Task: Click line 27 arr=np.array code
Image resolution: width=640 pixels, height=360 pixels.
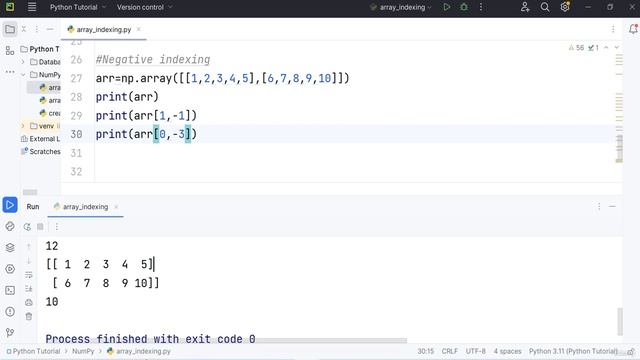Action: tap(222, 78)
